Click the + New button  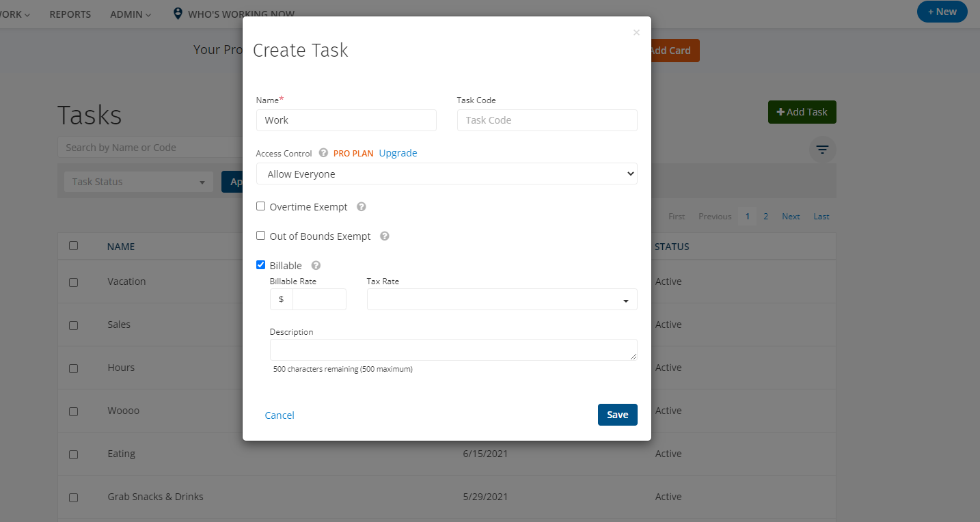[942, 12]
